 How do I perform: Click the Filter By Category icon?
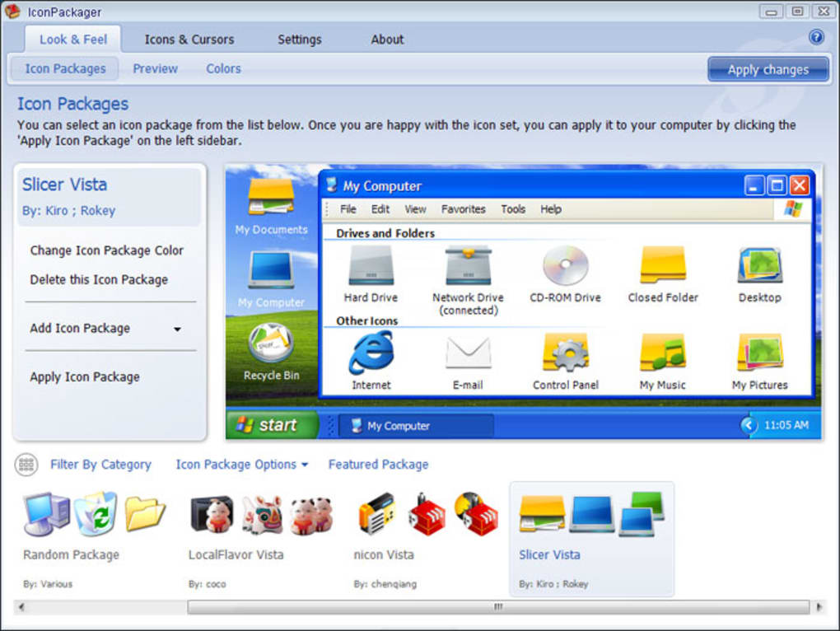point(26,465)
